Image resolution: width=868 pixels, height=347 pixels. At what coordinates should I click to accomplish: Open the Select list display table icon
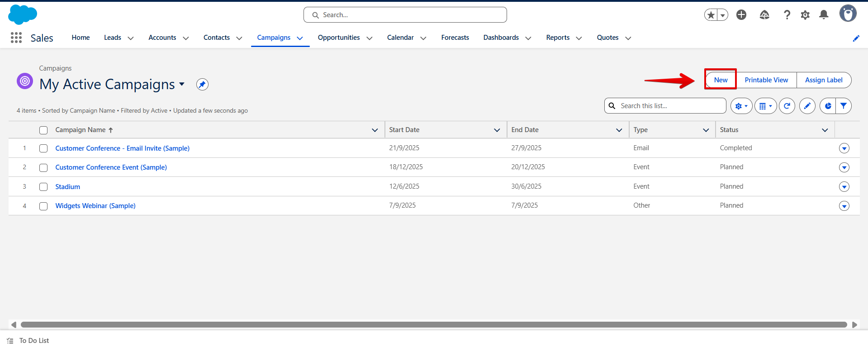click(x=765, y=106)
